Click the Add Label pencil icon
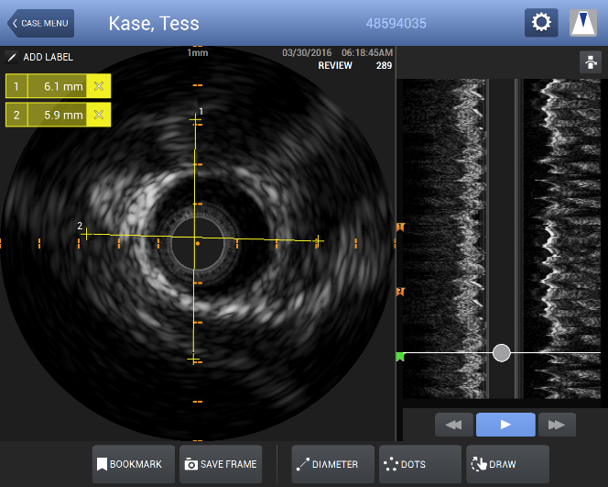This screenshot has width=608, height=487. tap(12, 57)
